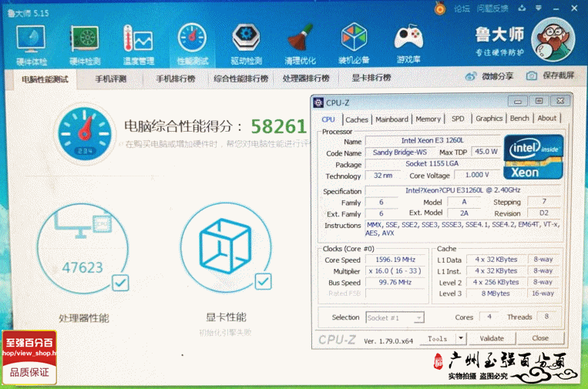This screenshot has height=389, width=588.
Task: Open the Tools dropdown arrow in CPU-Z
Action: [461, 338]
